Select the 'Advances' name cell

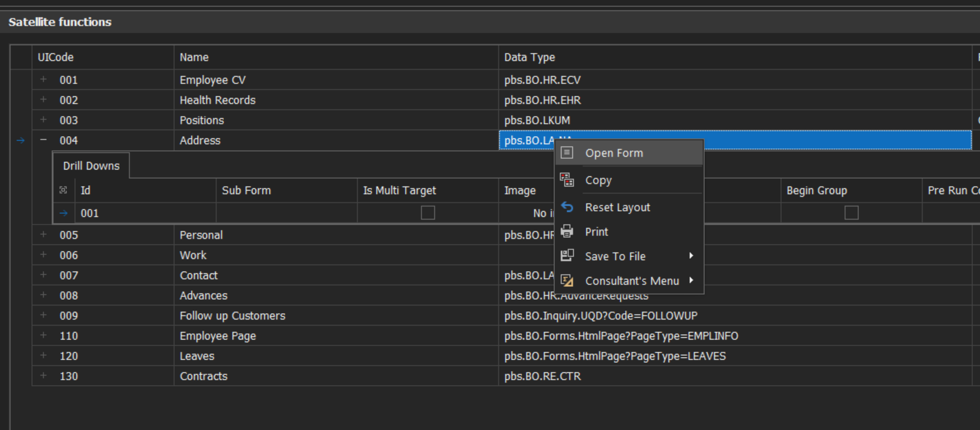[x=336, y=295]
